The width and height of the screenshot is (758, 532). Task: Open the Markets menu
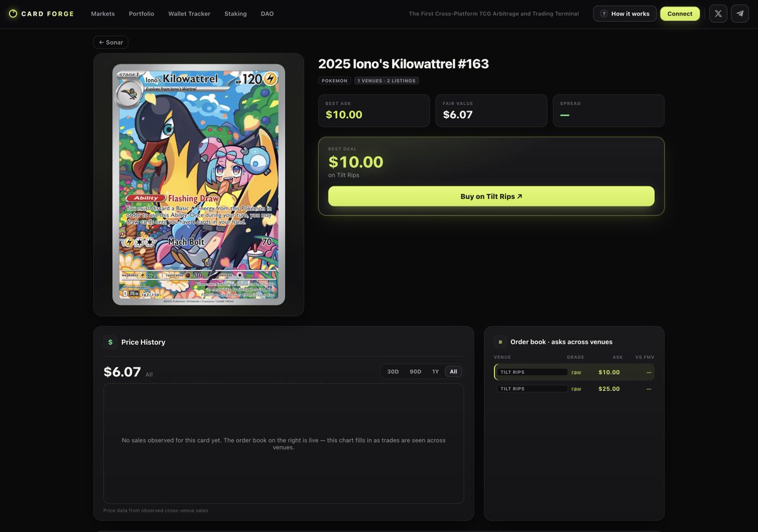coord(103,13)
